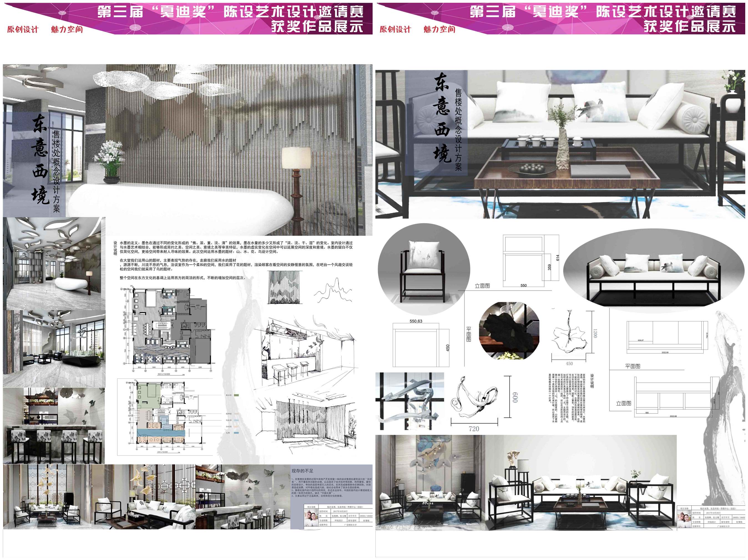Screen dimensions: 748x560
Task: Click the left poster's "设计说明" vertical label
Action: 115,248
